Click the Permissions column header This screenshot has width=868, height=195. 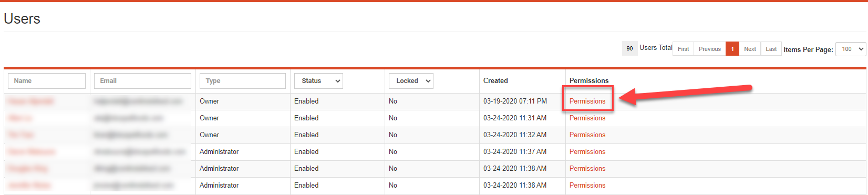click(589, 81)
